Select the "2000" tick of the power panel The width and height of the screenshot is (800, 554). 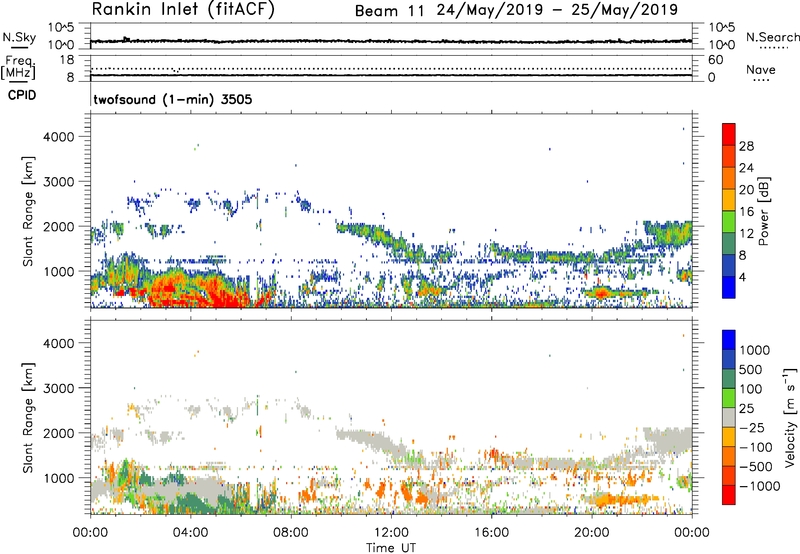click(x=59, y=226)
